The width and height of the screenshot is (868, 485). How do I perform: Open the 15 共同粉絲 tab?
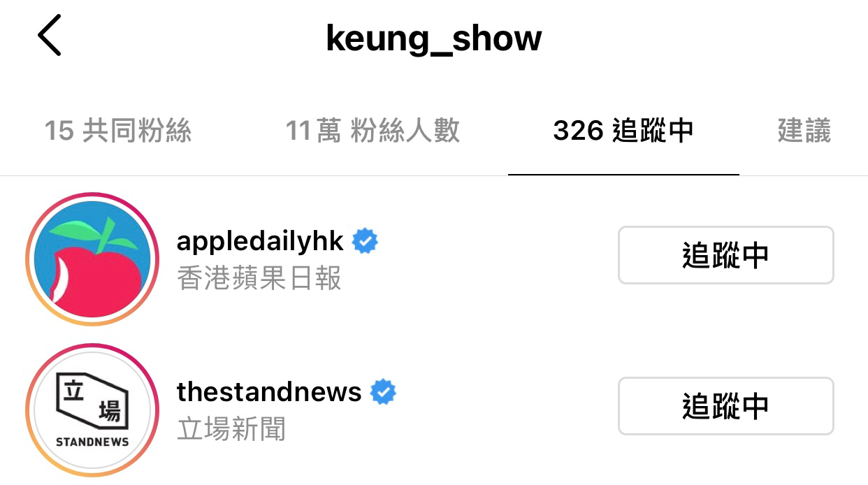click(x=117, y=131)
